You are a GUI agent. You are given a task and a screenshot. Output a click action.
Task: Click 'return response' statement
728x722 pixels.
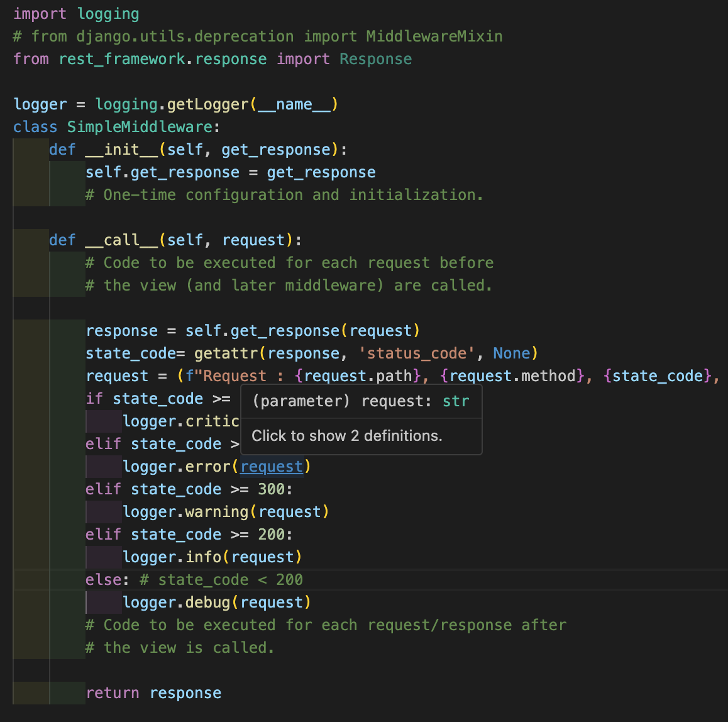[153, 693]
